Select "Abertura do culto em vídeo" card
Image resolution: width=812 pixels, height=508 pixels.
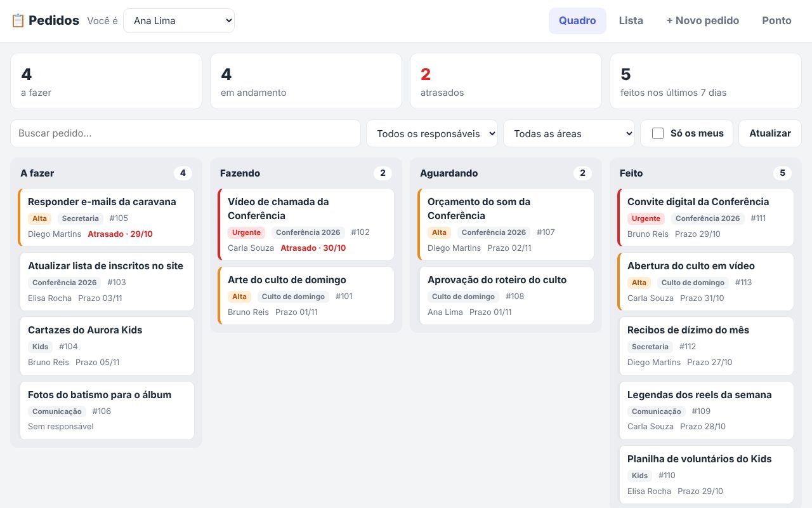[x=705, y=281]
